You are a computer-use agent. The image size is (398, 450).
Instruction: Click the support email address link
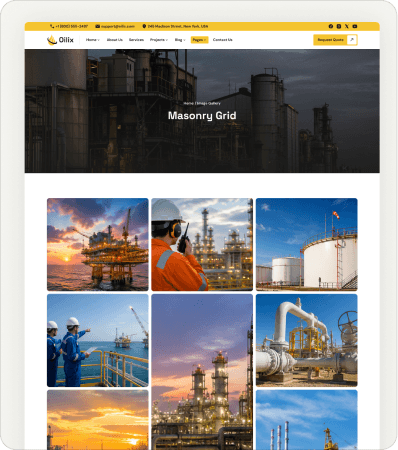pyautogui.click(x=118, y=26)
